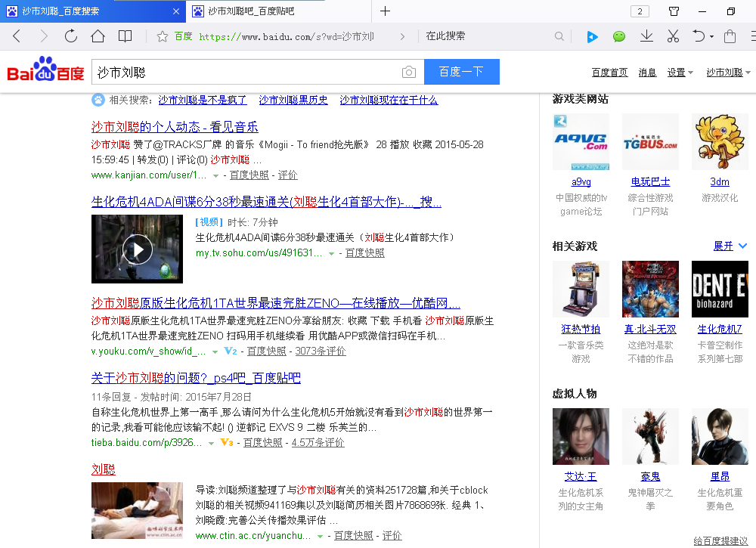
Task: Open a new tab with plus button
Action: coord(386,11)
